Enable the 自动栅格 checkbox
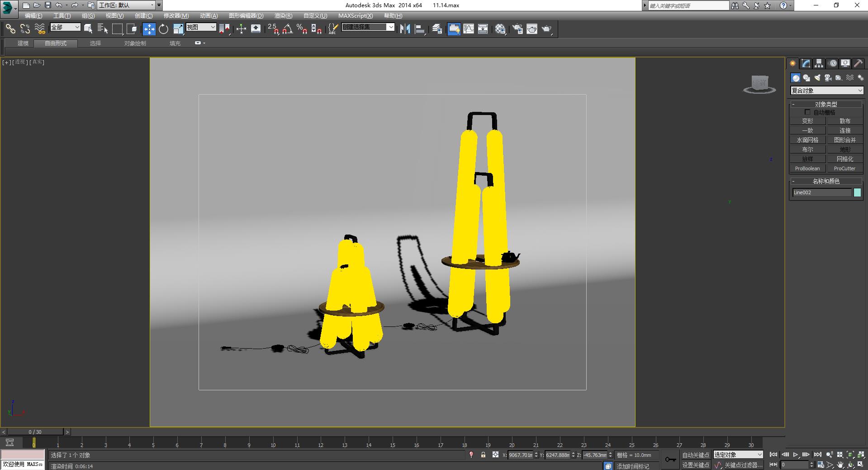This screenshot has height=470, width=868. tap(808, 112)
